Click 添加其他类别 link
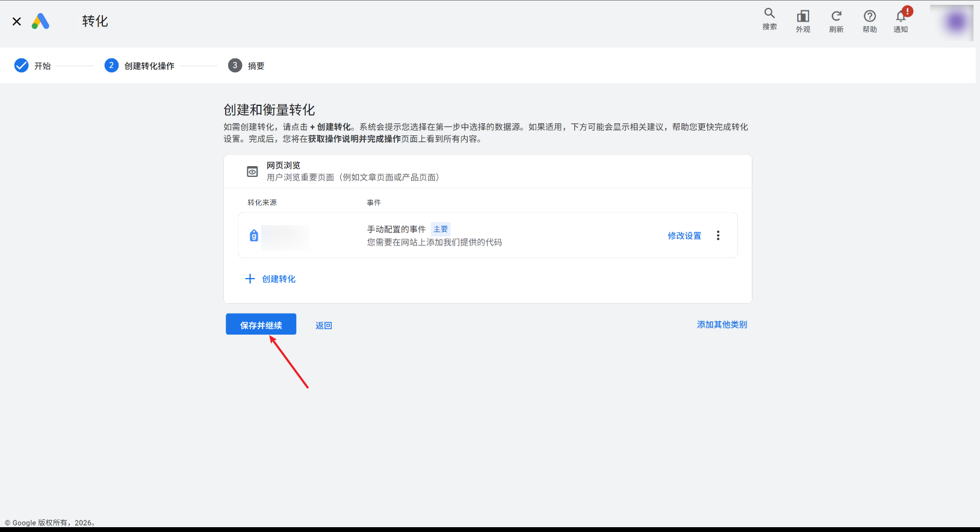The width and height of the screenshot is (980, 532). (x=722, y=324)
